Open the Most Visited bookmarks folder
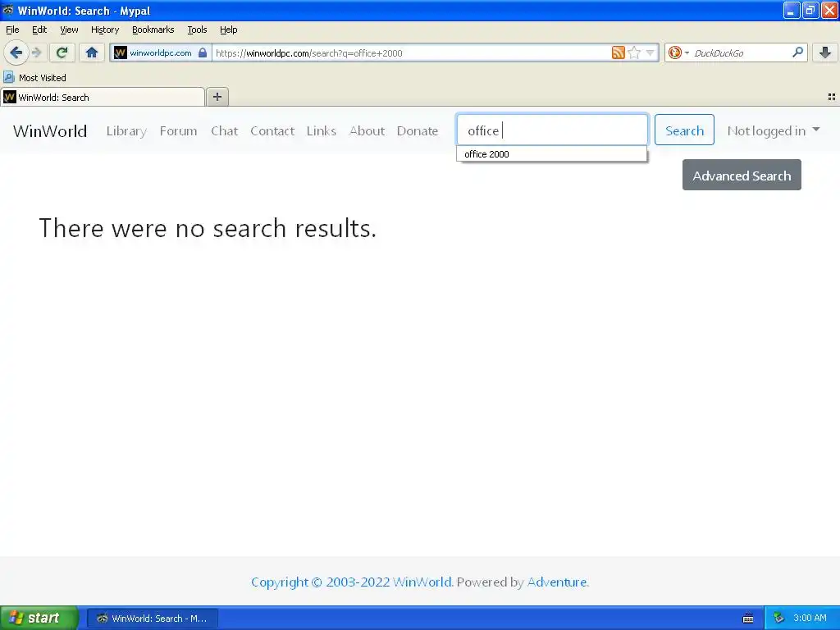This screenshot has width=840, height=630. click(x=34, y=78)
